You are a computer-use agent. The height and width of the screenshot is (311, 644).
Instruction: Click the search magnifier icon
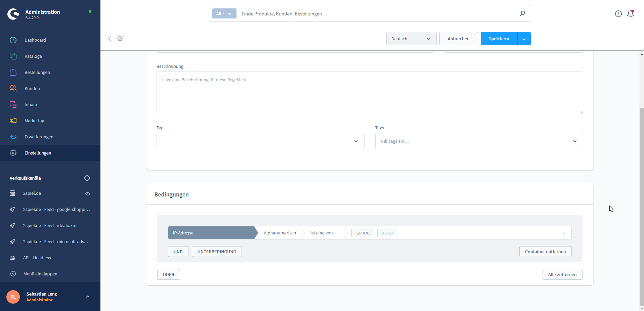(522, 13)
